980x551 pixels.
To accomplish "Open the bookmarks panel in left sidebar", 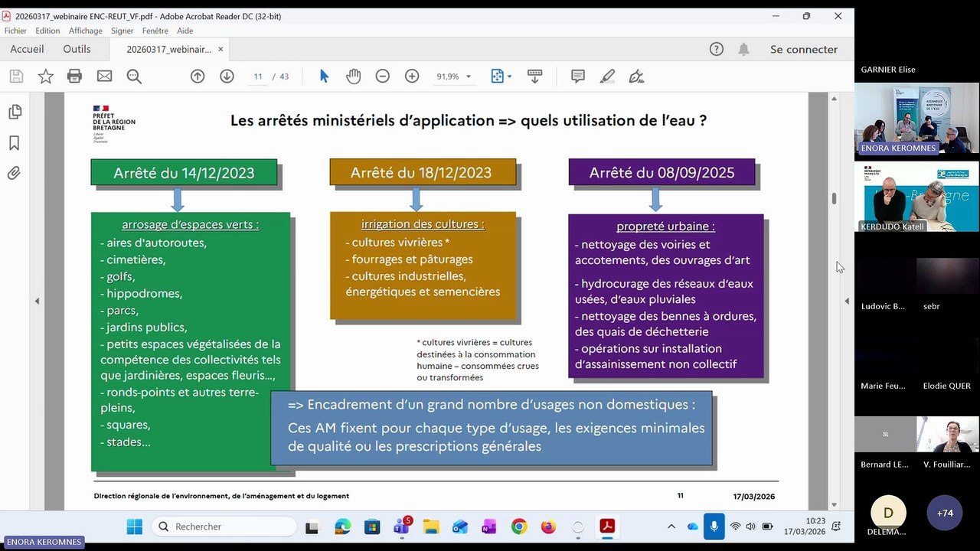I will pyautogui.click(x=14, y=143).
